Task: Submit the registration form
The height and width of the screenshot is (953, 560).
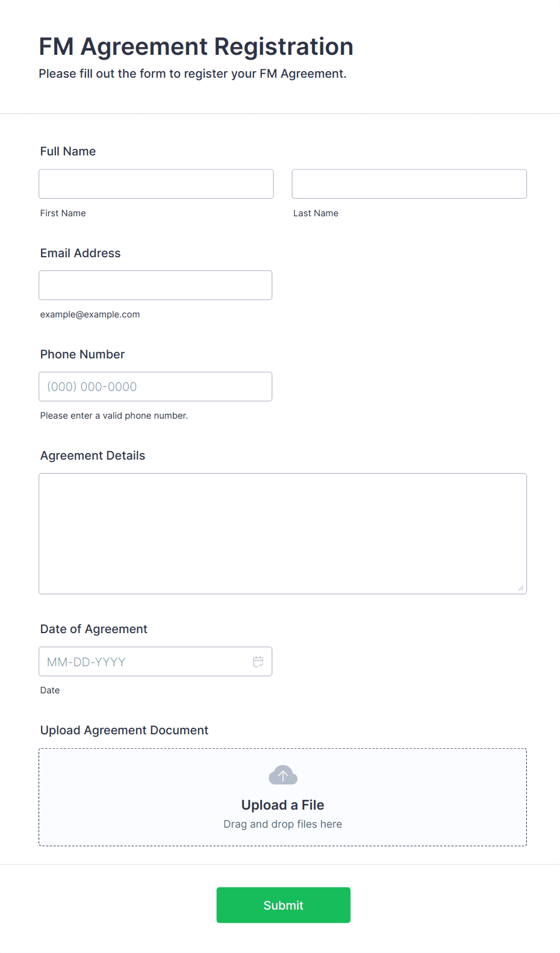Action: (x=284, y=905)
